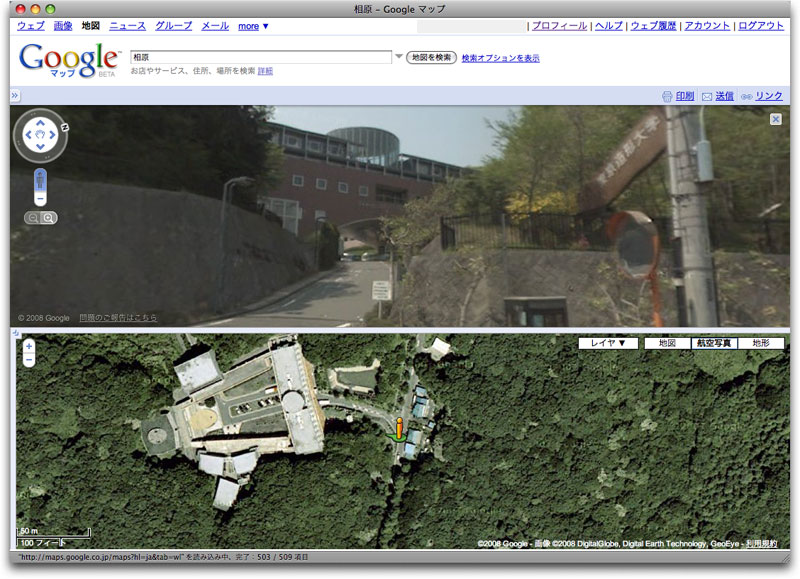Click the macOS yellow minimize button

coord(35,9)
